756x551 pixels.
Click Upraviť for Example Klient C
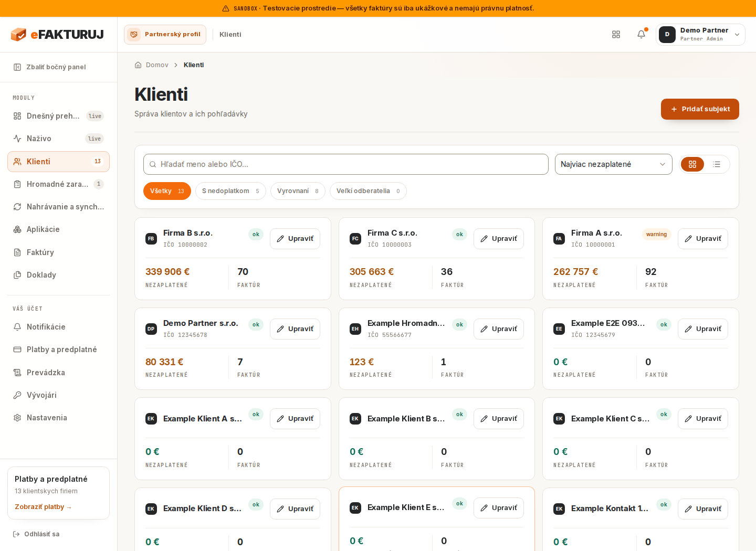coord(703,419)
